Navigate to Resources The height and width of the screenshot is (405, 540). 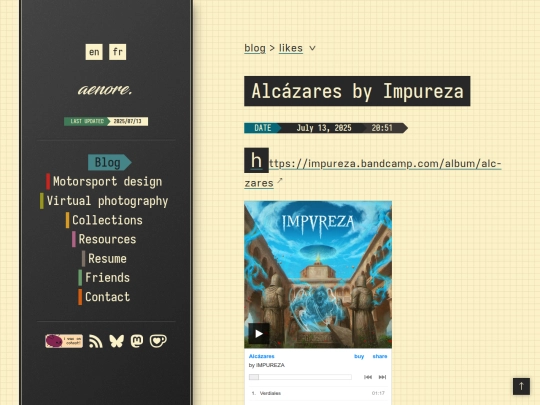(104, 239)
